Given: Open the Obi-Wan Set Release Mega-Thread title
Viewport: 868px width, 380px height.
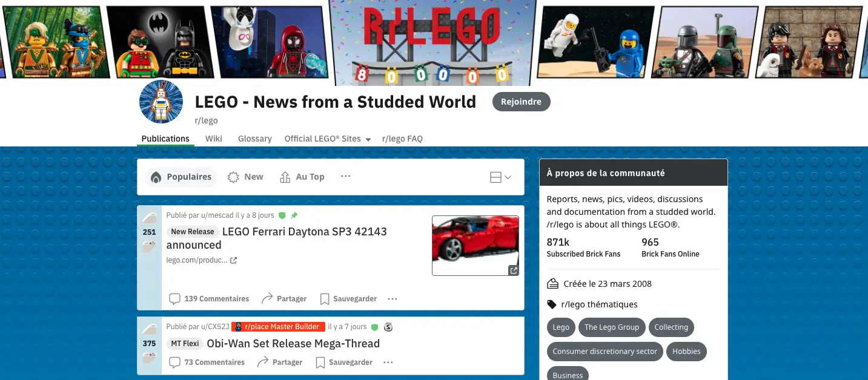Looking at the screenshot, I should coord(293,344).
